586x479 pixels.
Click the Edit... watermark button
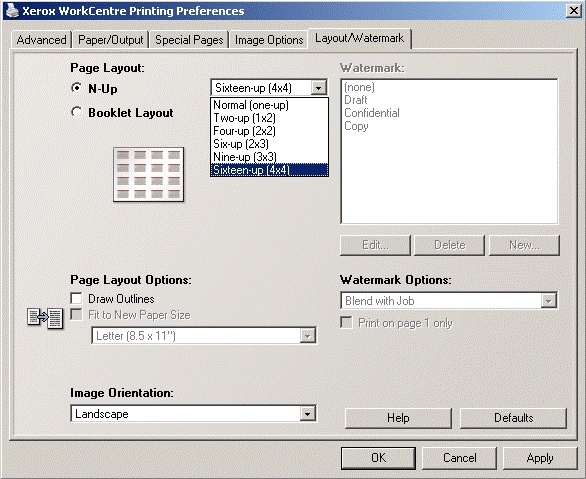tap(375, 245)
